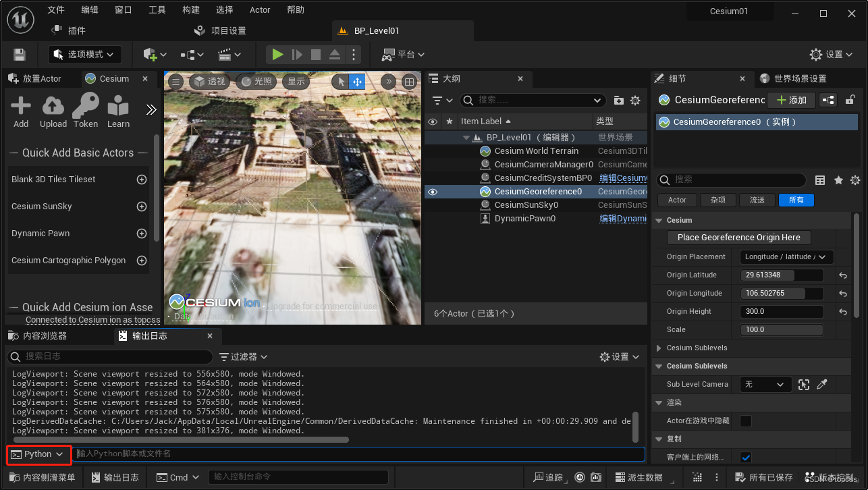This screenshot has height=490, width=868.
Task: Click the Cesium Upload cloud icon
Action: coord(53,106)
